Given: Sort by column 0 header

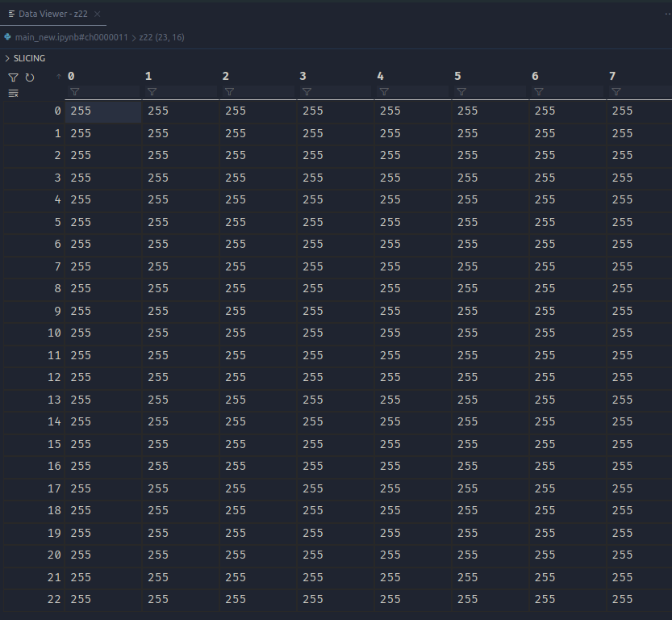Looking at the screenshot, I should tap(71, 77).
